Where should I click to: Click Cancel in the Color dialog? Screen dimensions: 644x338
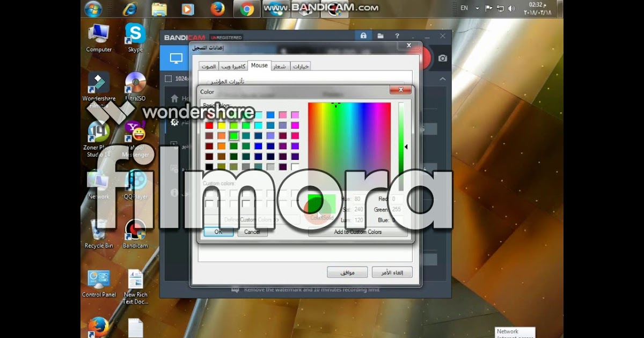[x=252, y=232]
